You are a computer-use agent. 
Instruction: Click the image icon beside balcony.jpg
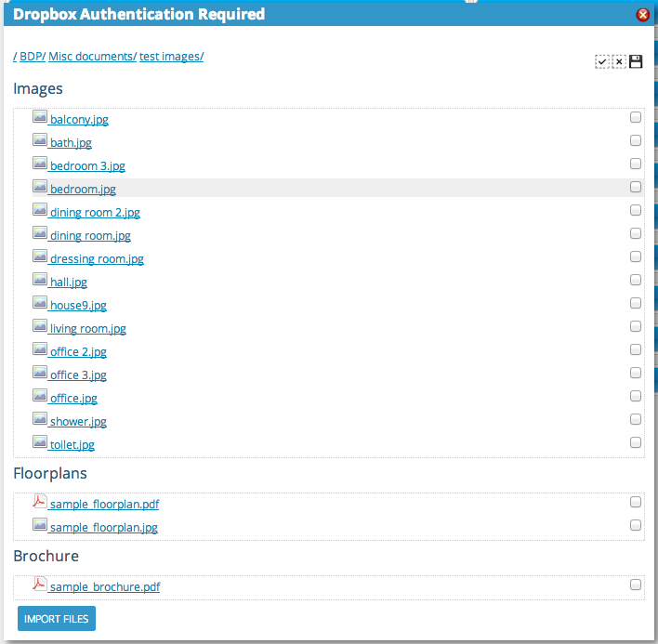coord(40,117)
